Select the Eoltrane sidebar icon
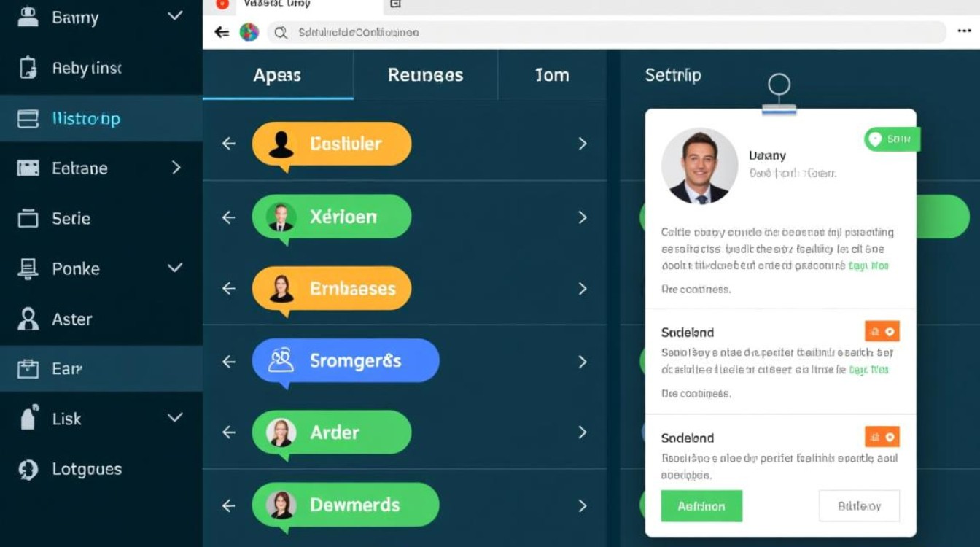The image size is (980, 547). click(x=28, y=168)
